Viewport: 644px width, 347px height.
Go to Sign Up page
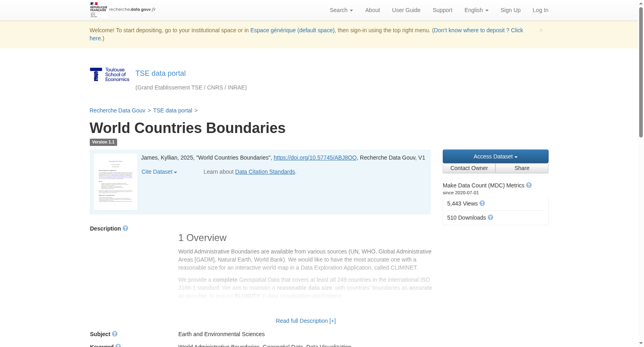[x=510, y=10]
